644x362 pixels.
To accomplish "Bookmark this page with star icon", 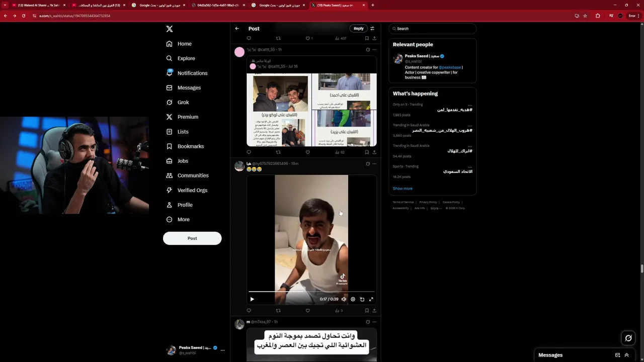I will point(585,16).
